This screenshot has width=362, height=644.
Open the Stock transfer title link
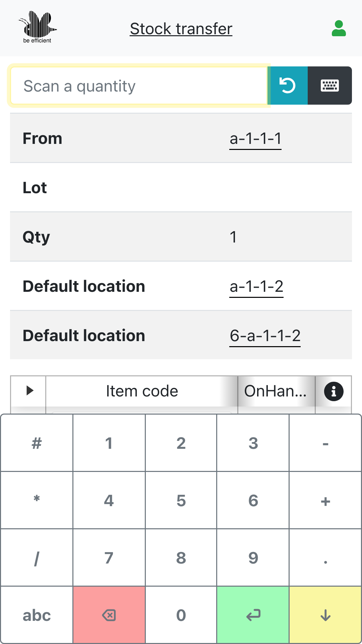point(181,29)
